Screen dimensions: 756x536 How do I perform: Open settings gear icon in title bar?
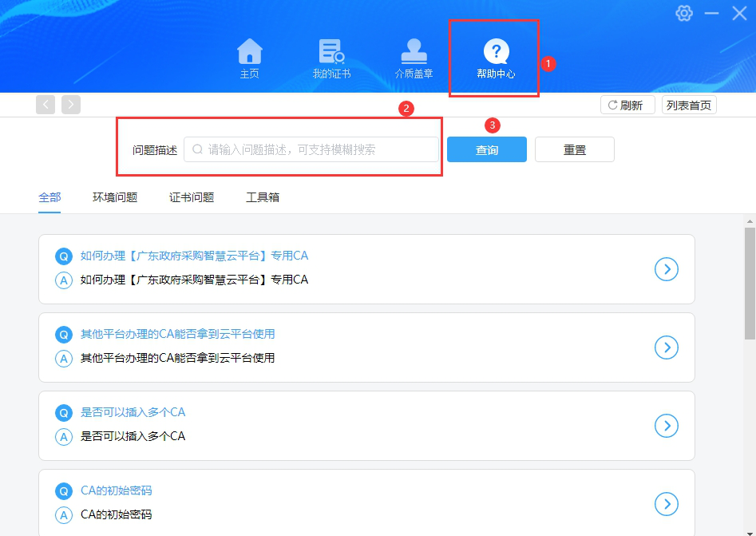point(684,13)
